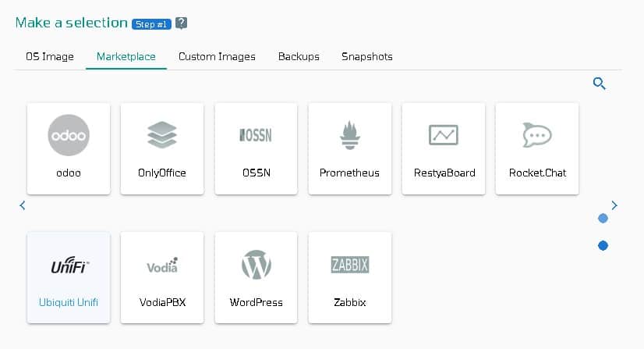
Task: Choose the RestyaBoard chart icon
Action: [x=444, y=135]
